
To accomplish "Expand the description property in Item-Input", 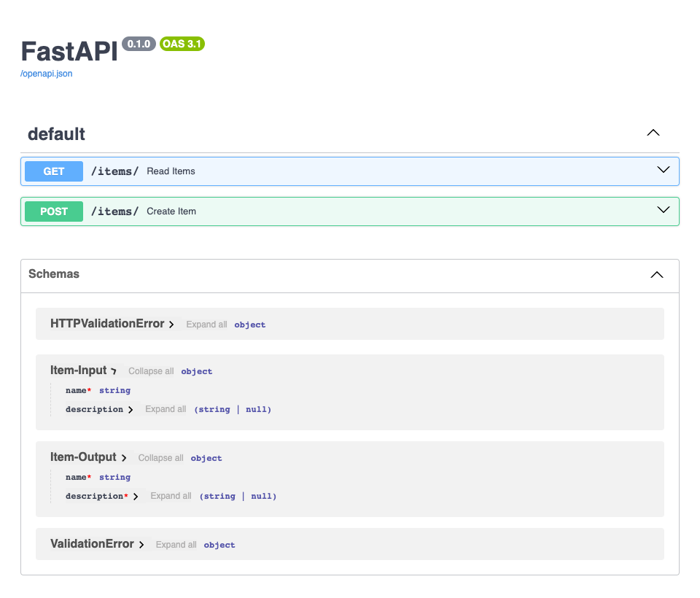I will coord(131,409).
